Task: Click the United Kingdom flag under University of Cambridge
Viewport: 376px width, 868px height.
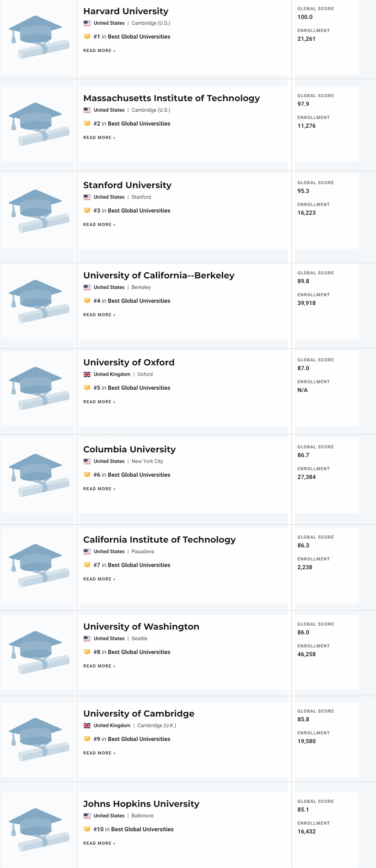Action: 87,725
